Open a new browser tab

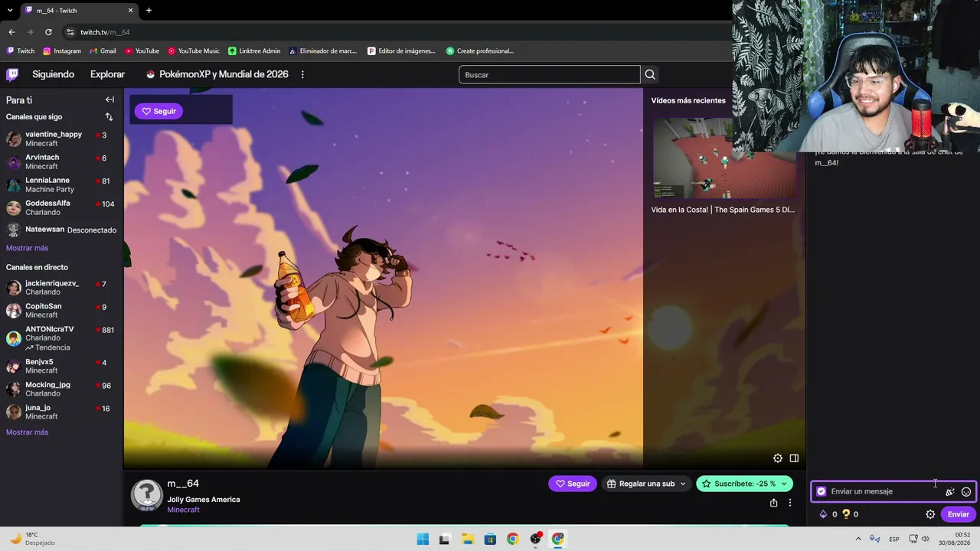[149, 10]
